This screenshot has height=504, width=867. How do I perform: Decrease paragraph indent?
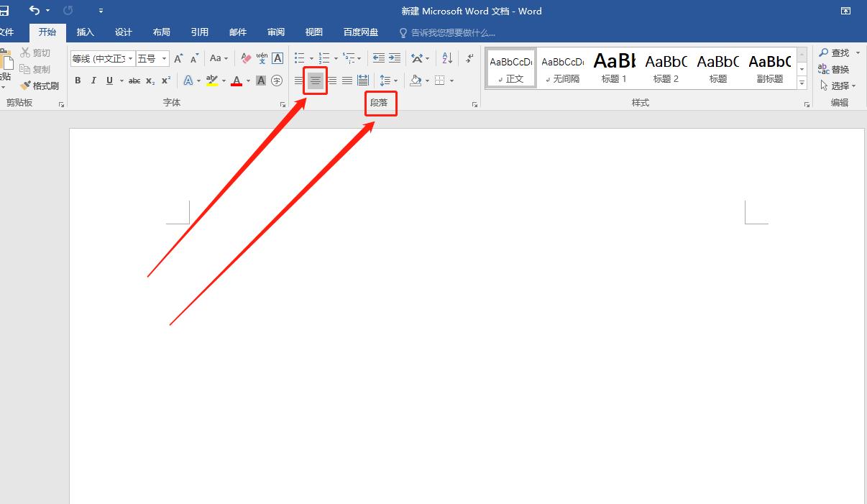(x=379, y=58)
